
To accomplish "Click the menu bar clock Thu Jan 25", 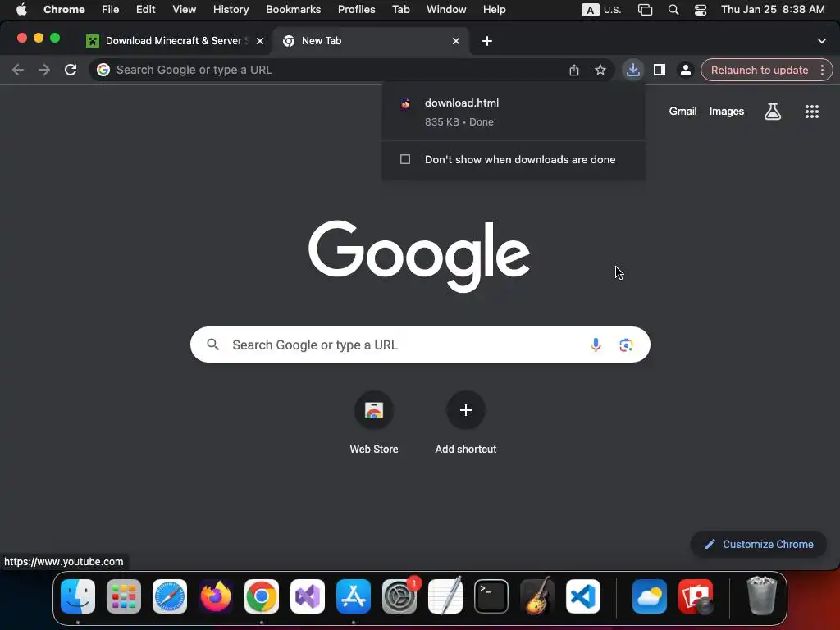I will pos(773,10).
